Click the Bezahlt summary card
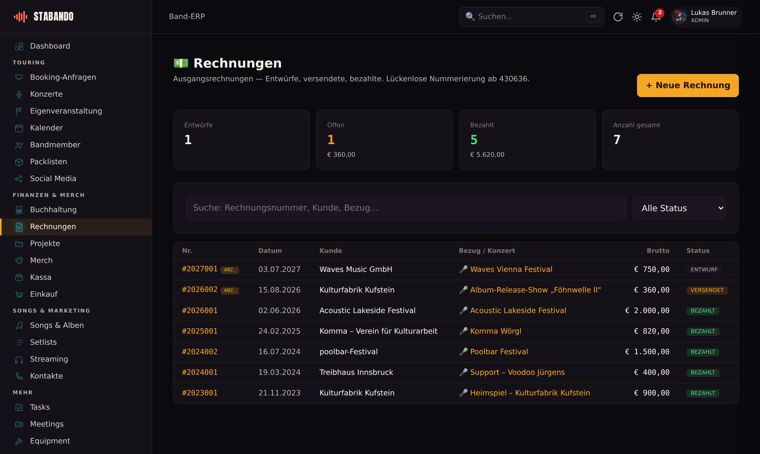The width and height of the screenshot is (760, 454). coord(527,140)
